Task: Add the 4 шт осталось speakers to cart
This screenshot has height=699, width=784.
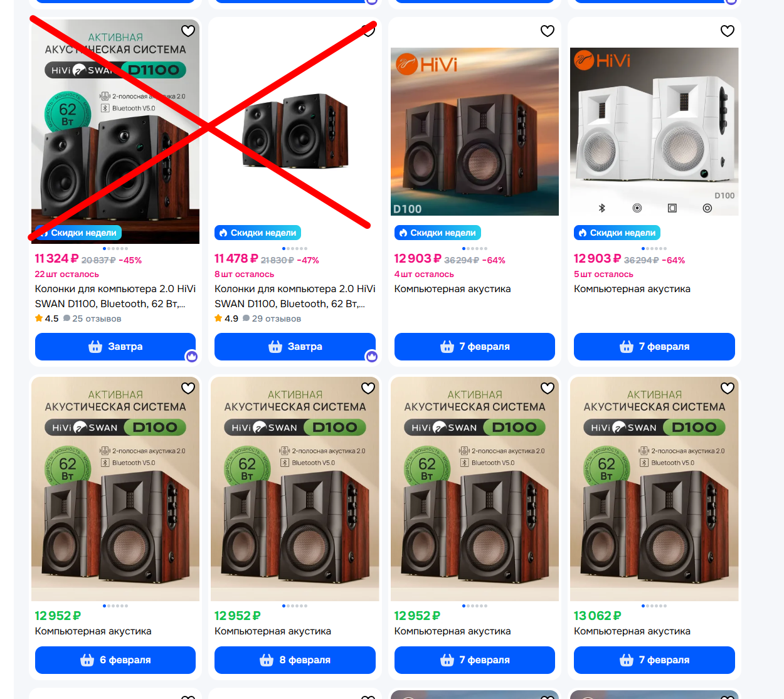Action: point(475,347)
